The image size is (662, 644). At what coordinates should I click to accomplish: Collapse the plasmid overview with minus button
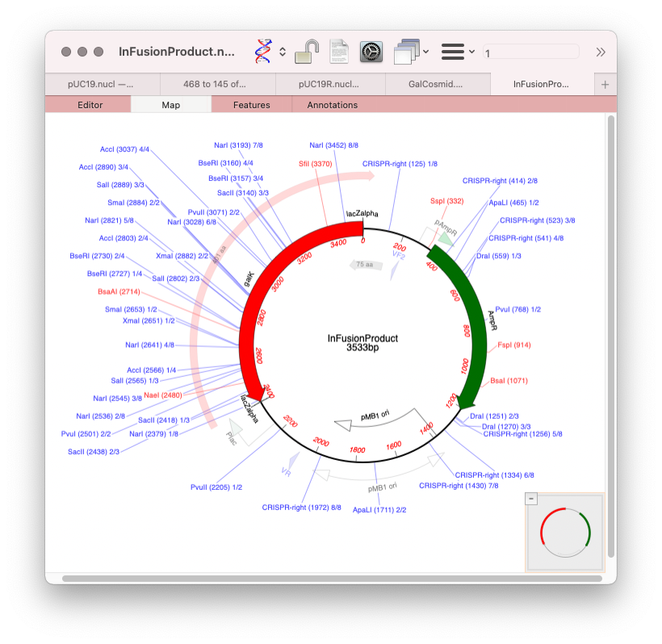pyautogui.click(x=531, y=498)
